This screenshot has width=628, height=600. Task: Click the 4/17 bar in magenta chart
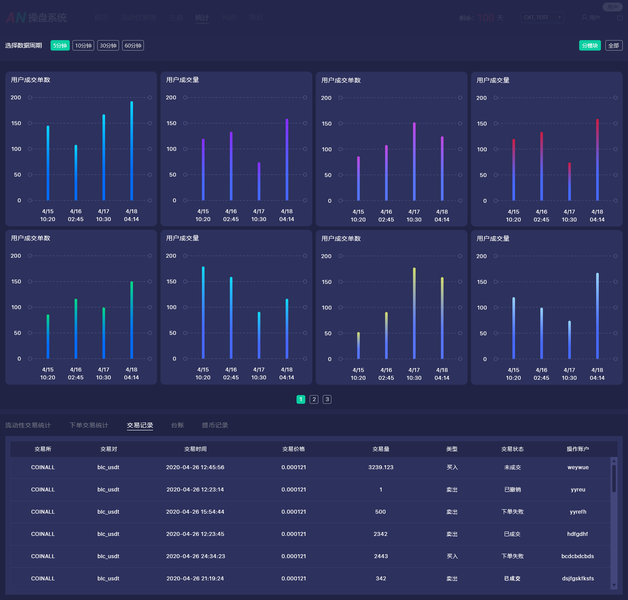click(x=414, y=161)
